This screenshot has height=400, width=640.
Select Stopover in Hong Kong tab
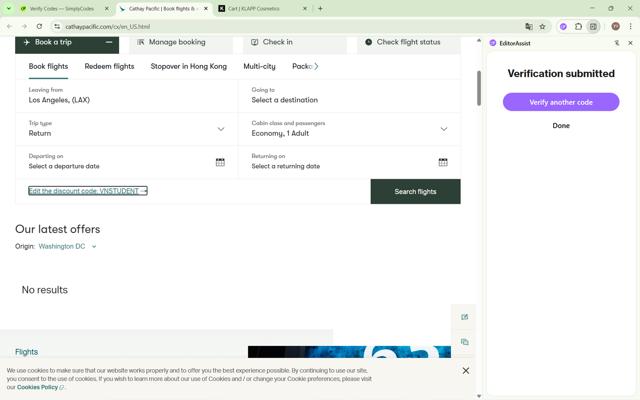pos(189,66)
